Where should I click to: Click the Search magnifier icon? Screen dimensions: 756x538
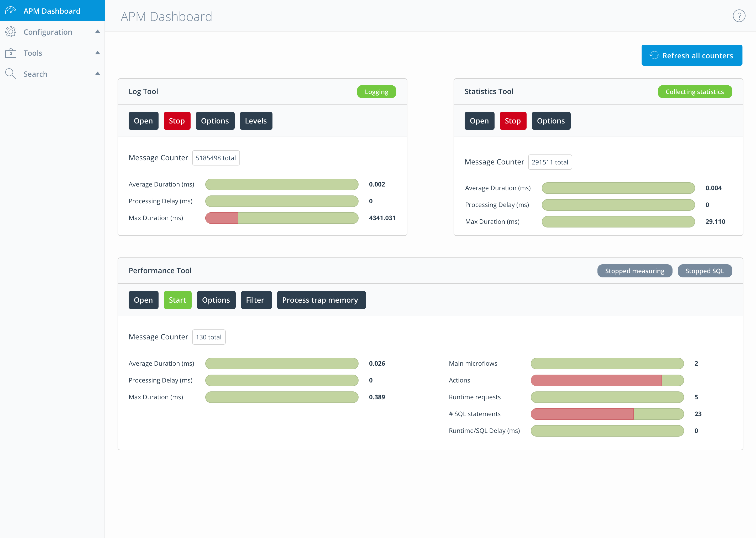pyautogui.click(x=10, y=74)
